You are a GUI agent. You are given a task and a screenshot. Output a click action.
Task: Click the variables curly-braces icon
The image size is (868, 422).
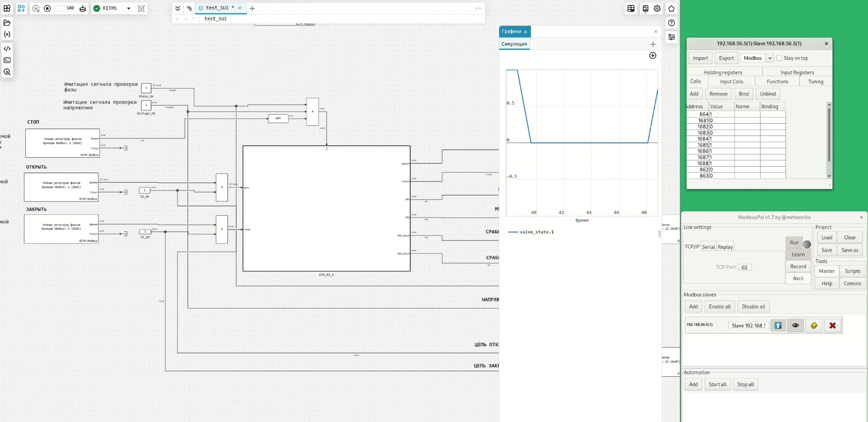7,35
